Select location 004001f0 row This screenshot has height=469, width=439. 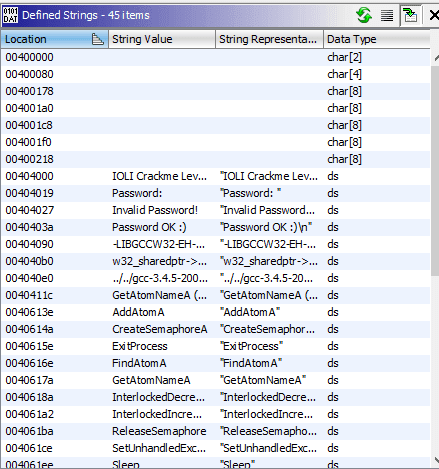(x=215, y=142)
